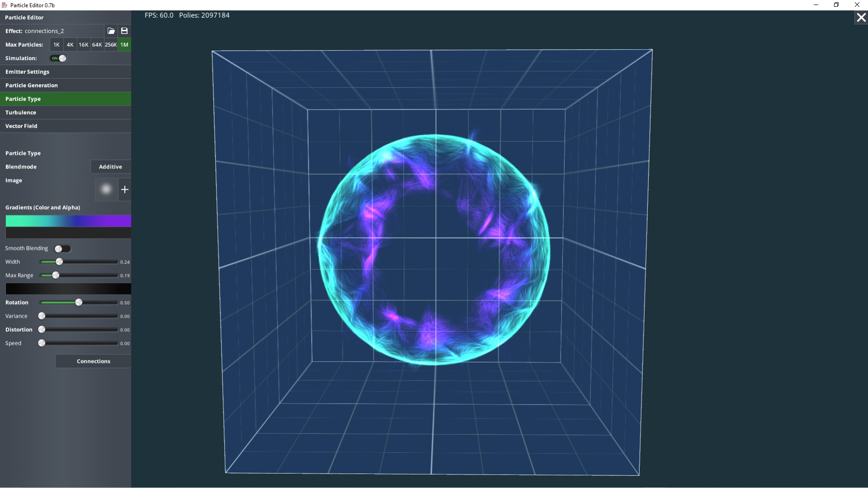Open the Blendmode Additive selector

point(110,167)
